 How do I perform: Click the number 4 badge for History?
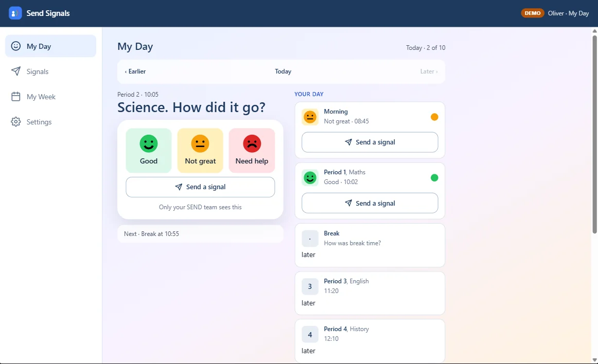coord(310,335)
